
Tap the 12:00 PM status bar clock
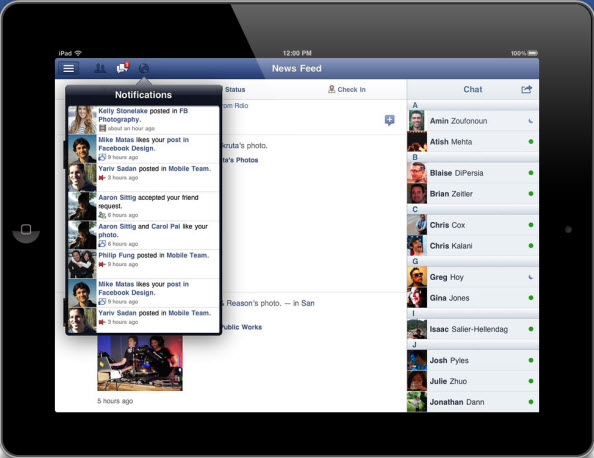297,53
